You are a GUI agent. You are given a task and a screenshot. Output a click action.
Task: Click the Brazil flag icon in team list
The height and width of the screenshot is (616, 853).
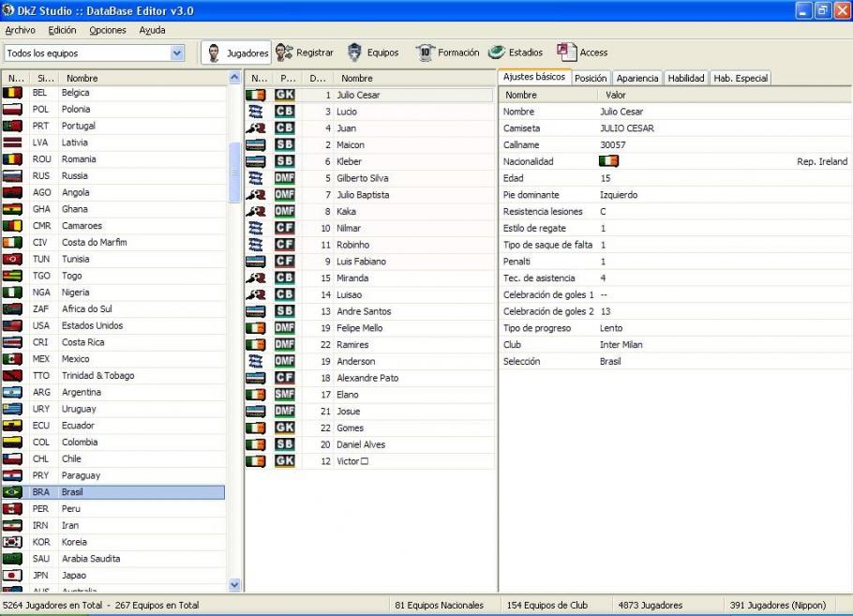[x=12, y=492]
